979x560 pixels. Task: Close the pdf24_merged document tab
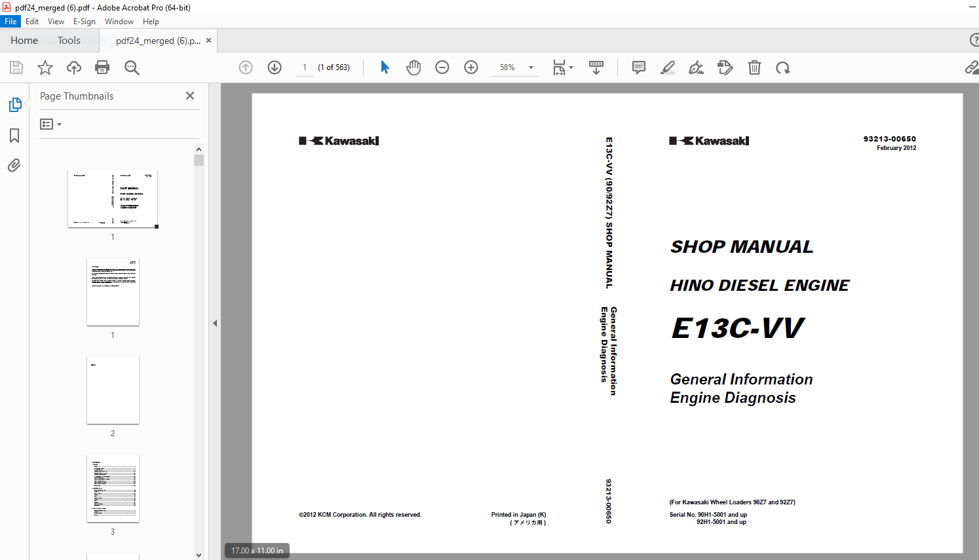coord(208,41)
